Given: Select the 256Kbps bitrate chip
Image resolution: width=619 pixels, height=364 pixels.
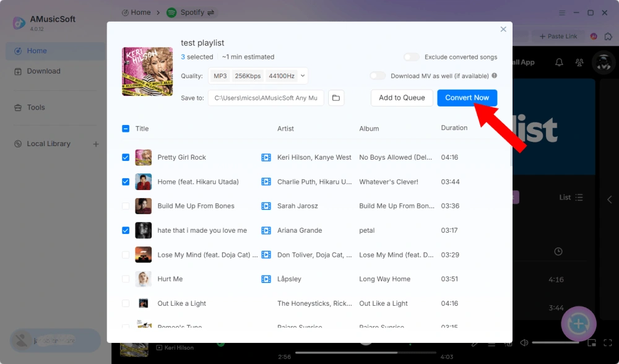Looking at the screenshot, I should (248, 76).
